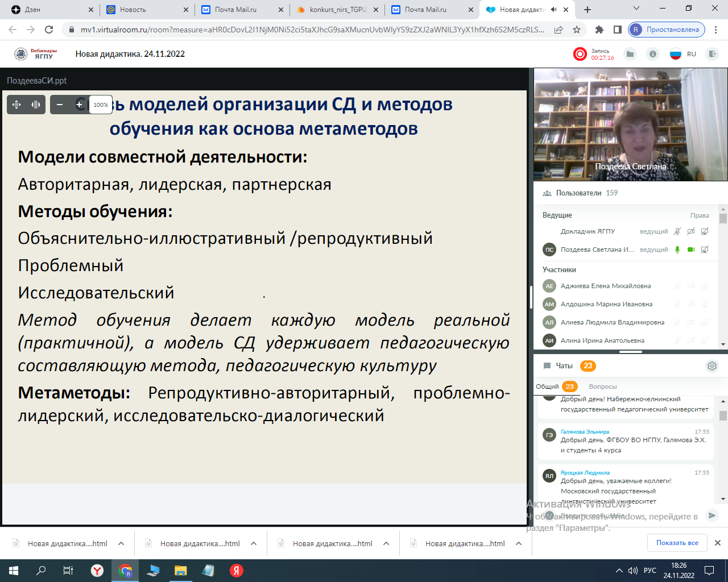Click sender name Яроцкая Людмила in chat
Screen dimensions: 728x582
tap(585, 473)
